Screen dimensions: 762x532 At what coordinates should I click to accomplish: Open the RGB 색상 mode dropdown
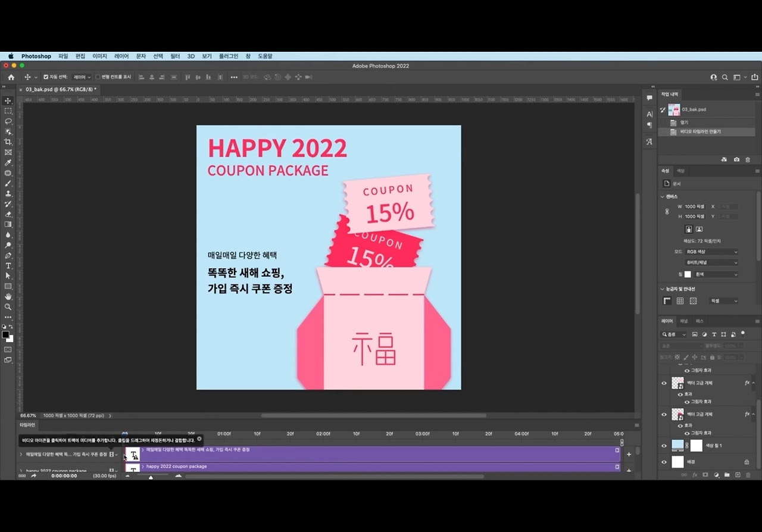[710, 251]
